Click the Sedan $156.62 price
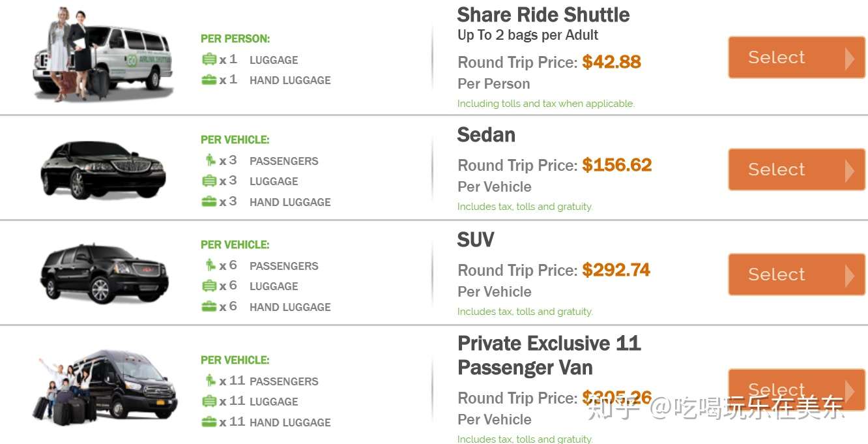Screen dimensions: 868x444 click(x=616, y=165)
